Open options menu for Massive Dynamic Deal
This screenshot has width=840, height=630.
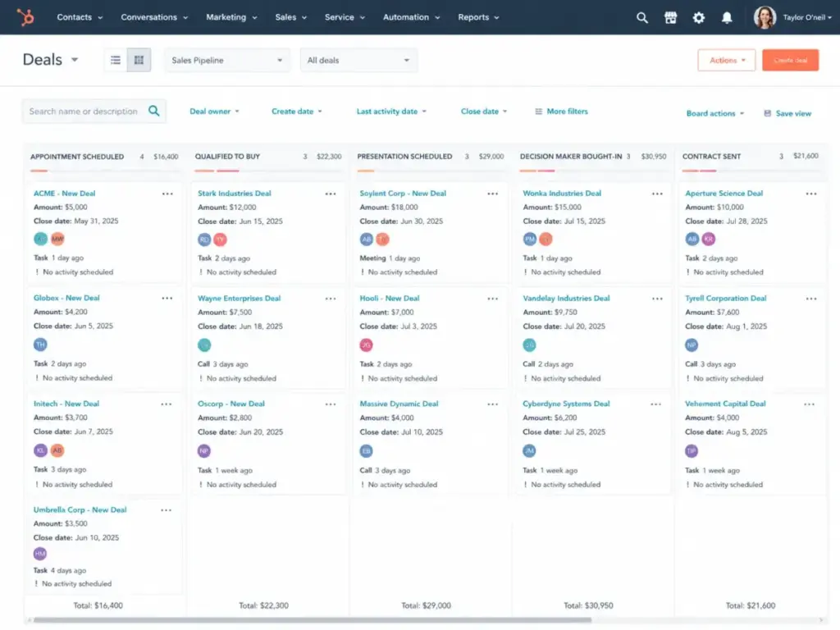(x=493, y=404)
